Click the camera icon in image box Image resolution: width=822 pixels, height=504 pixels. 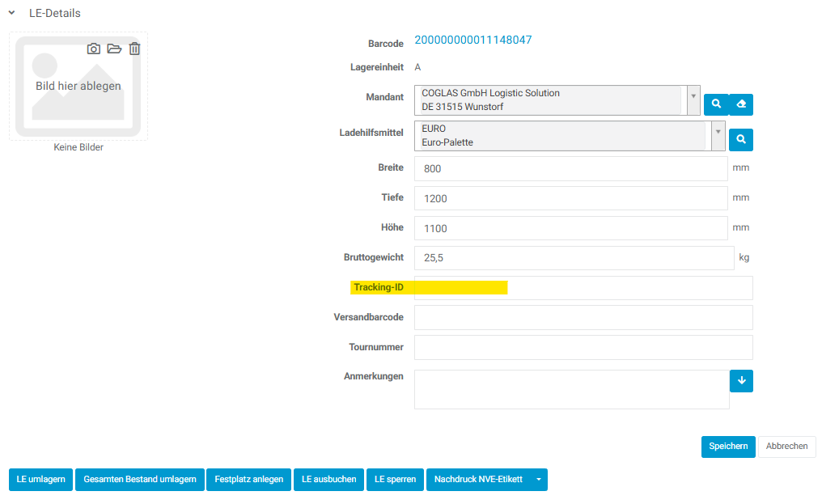pyautogui.click(x=94, y=49)
